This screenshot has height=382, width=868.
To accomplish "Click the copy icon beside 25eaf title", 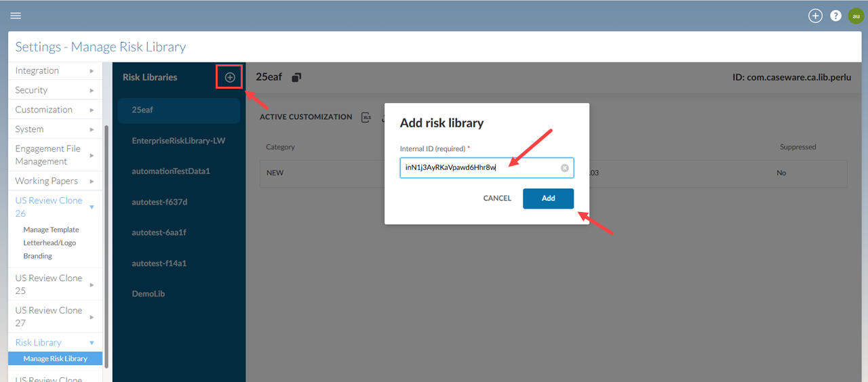I will (x=296, y=77).
